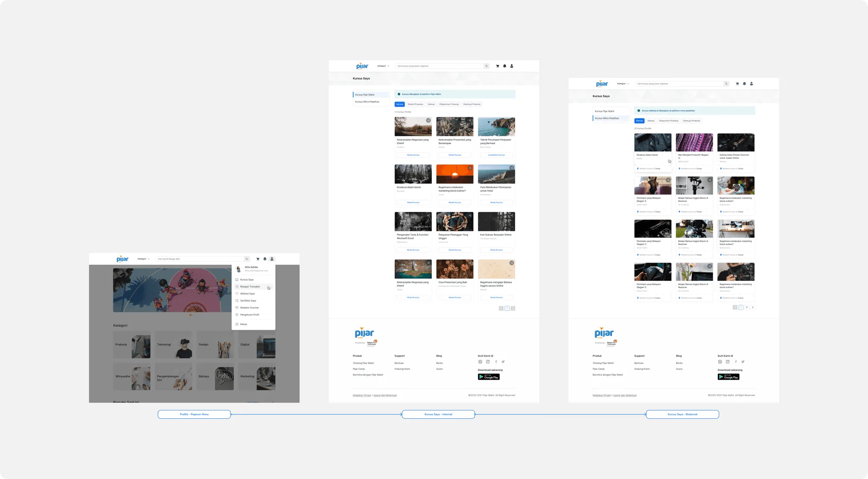Image resolution: width=868 pixels, height=479 pixels.
Task: Open the Teknologi category card
Action: (x=174, y=344)
